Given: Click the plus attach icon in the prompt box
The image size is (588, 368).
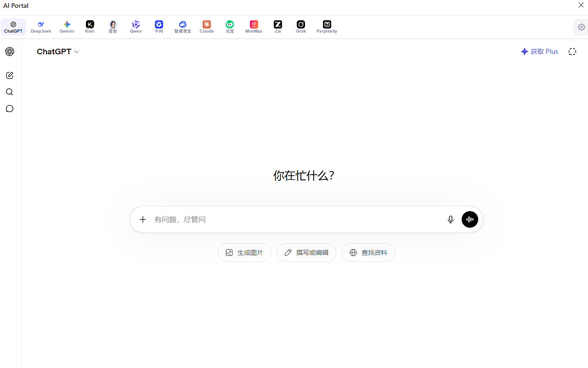Looking at the screenshot, I should (x=143, y=219).
